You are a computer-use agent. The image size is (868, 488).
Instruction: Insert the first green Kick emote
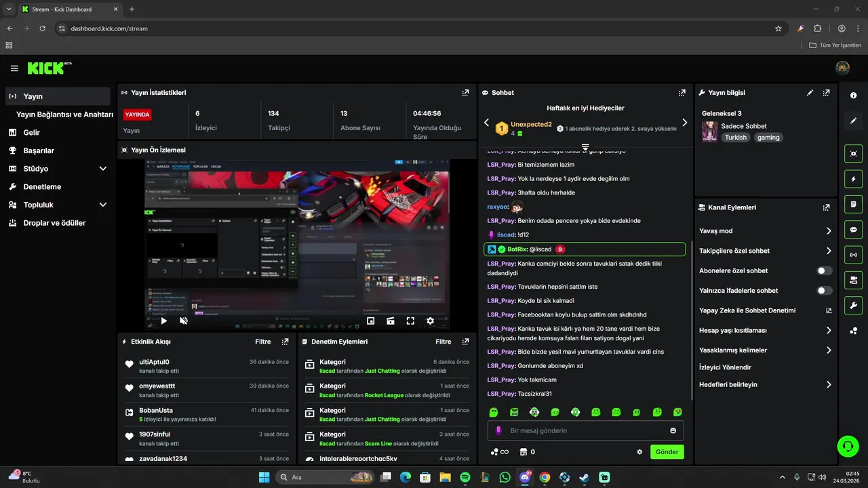(x=494, y=412)
